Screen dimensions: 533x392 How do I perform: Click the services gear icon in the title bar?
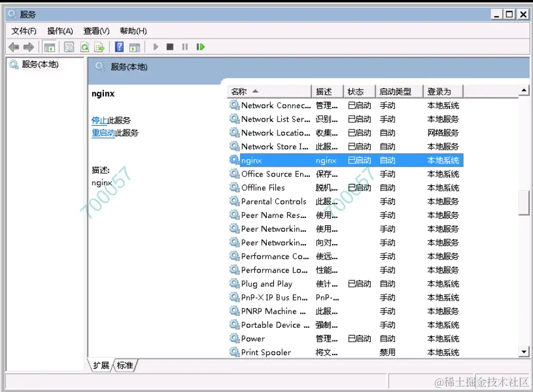(12, 14)
